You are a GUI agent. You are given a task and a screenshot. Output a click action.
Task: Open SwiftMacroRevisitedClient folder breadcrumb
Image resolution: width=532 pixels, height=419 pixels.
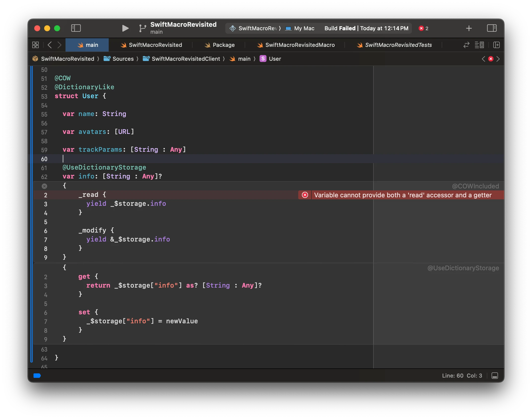click(181, 59)
